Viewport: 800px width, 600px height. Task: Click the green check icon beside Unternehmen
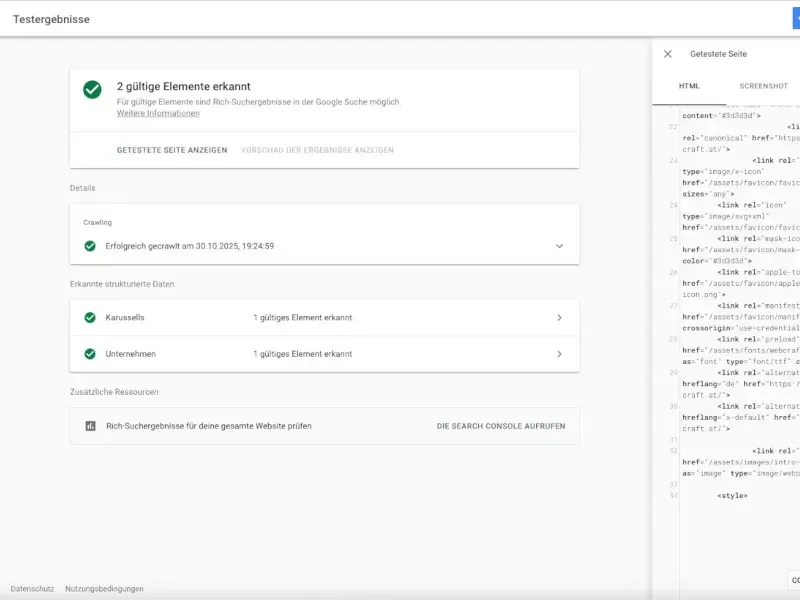point(90,353)
